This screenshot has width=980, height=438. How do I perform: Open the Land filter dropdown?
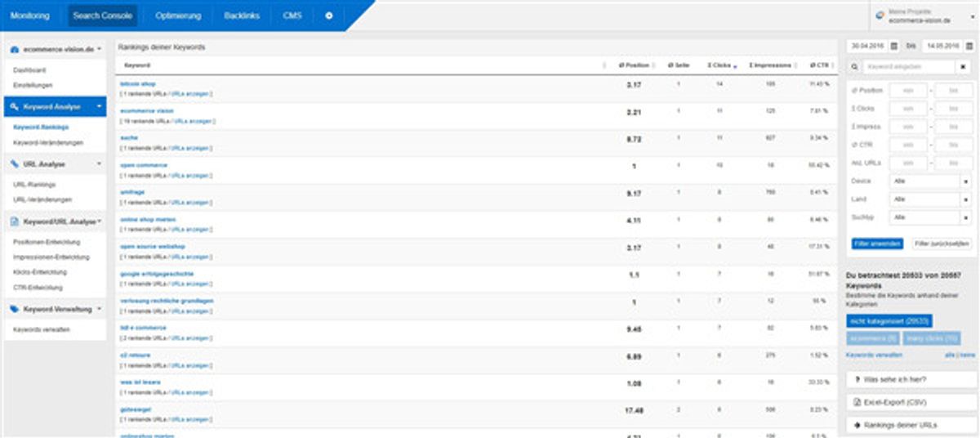tap(931, 199)
